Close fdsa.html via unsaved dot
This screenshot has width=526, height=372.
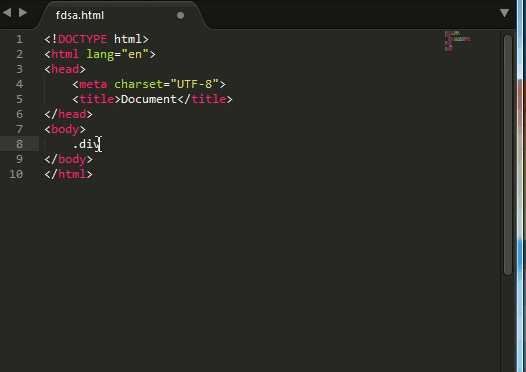tap(180, 15)
